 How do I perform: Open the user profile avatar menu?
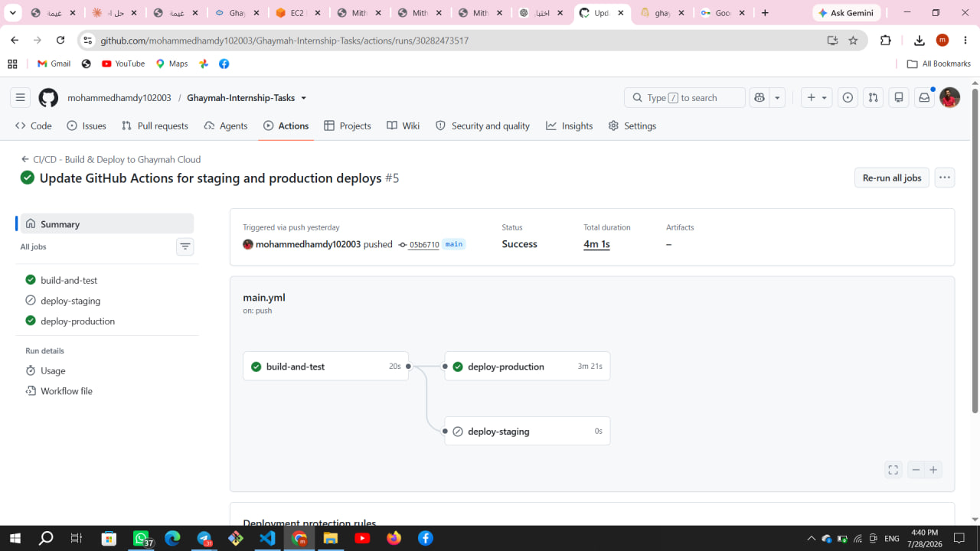949,97
